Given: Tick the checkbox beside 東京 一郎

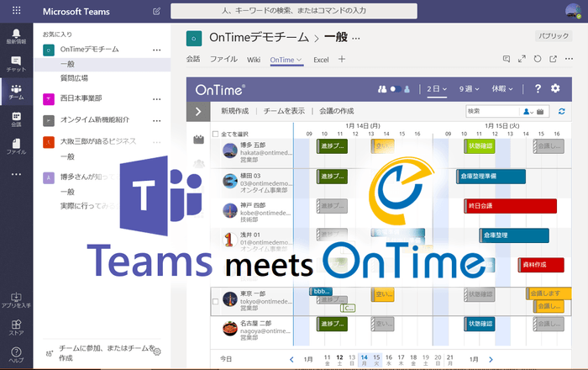Looking at the screenshot, I should [216, 299].
